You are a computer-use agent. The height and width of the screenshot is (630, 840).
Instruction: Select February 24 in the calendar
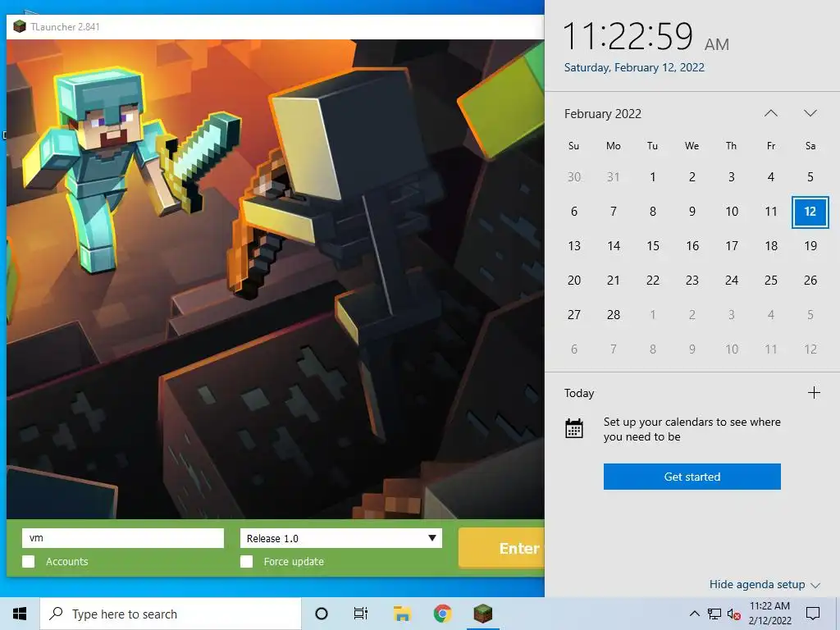[732, 281]
